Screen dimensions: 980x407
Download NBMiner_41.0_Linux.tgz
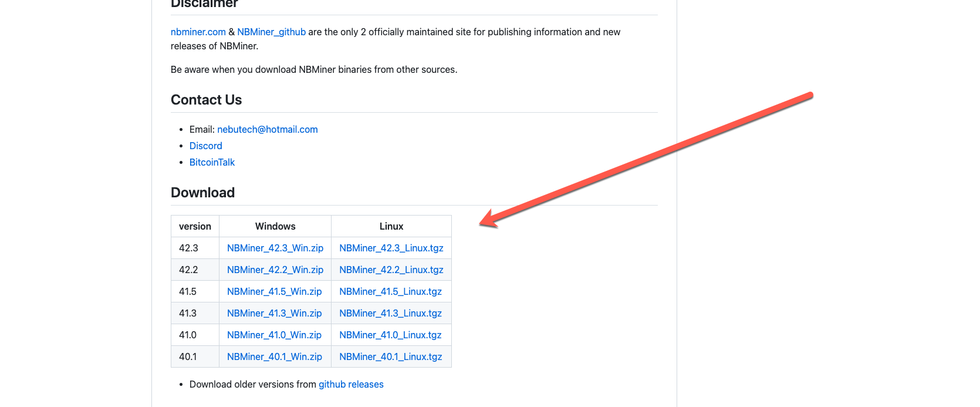click(x=390, y=335)
